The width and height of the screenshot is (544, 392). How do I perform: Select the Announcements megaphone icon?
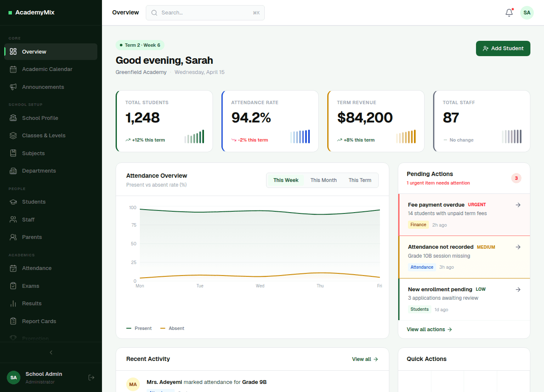[x=13, y=87]
